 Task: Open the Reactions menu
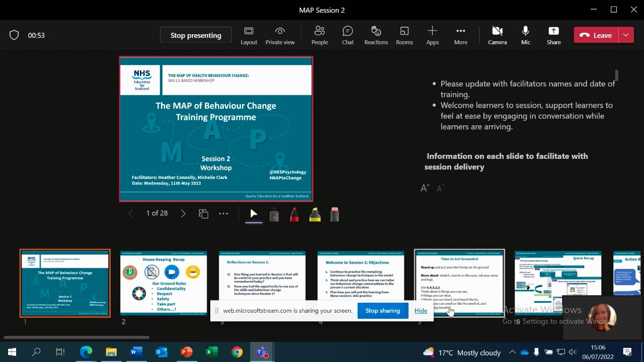(376, 35)
